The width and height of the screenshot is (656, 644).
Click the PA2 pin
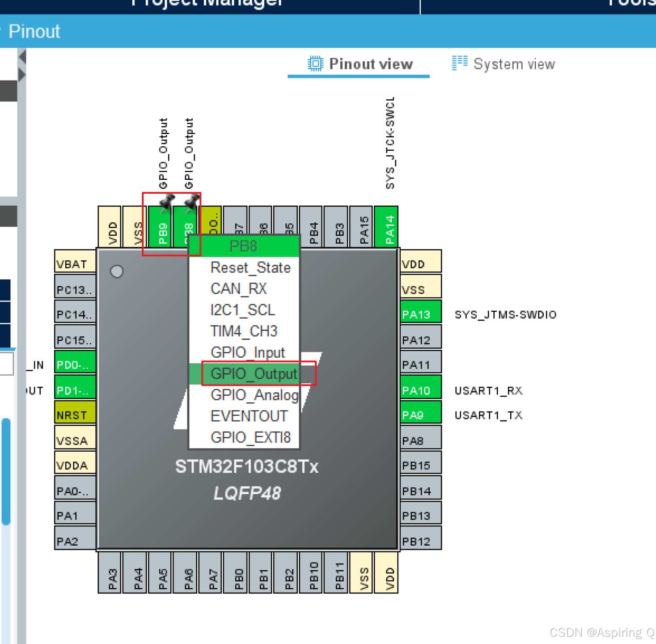click(75, 538)
